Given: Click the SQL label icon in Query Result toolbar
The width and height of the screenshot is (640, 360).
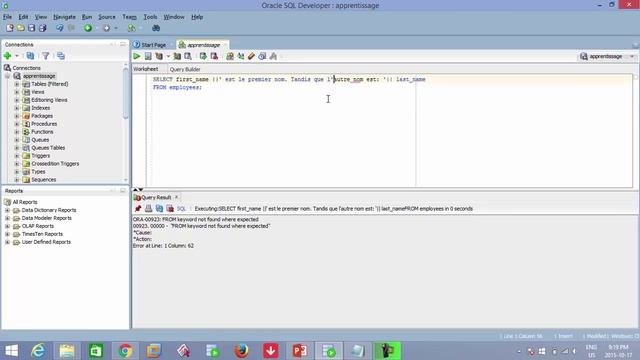Looking at the screenshot, I should point(181,209).
